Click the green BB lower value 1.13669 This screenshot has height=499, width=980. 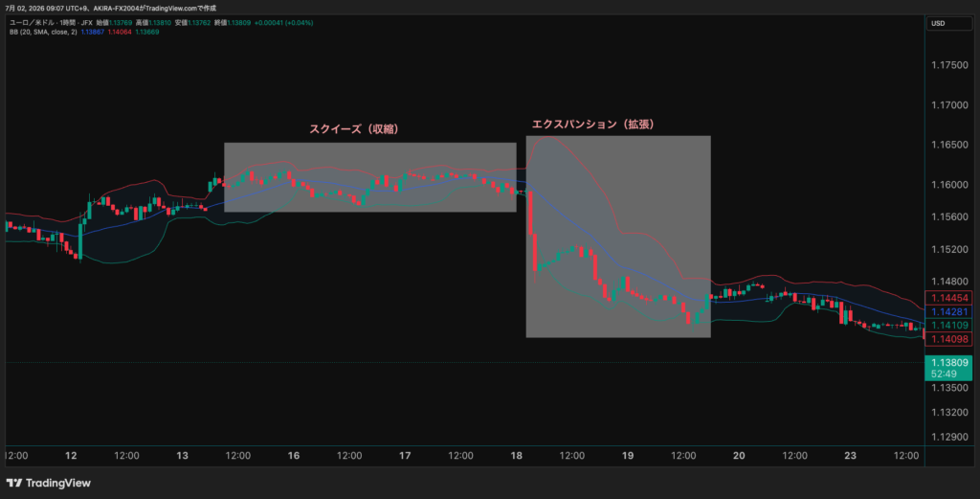(x=146, y=32)
